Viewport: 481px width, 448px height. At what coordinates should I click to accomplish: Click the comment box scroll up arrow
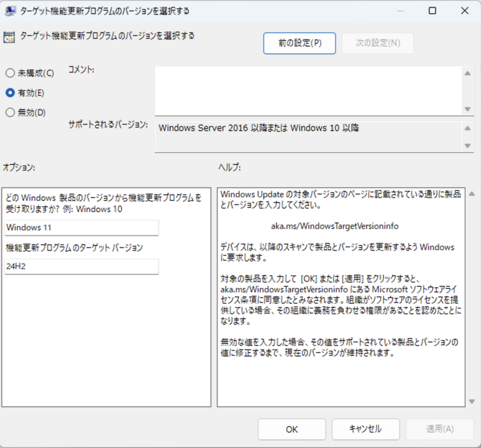click(468, 73)
